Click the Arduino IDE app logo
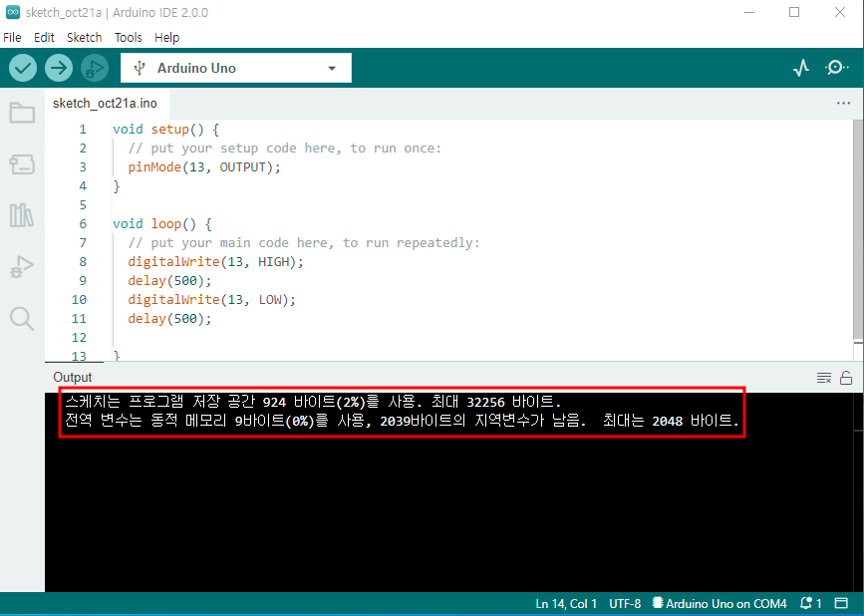Viewport: 864px width, 616px height. coord(13,12)
